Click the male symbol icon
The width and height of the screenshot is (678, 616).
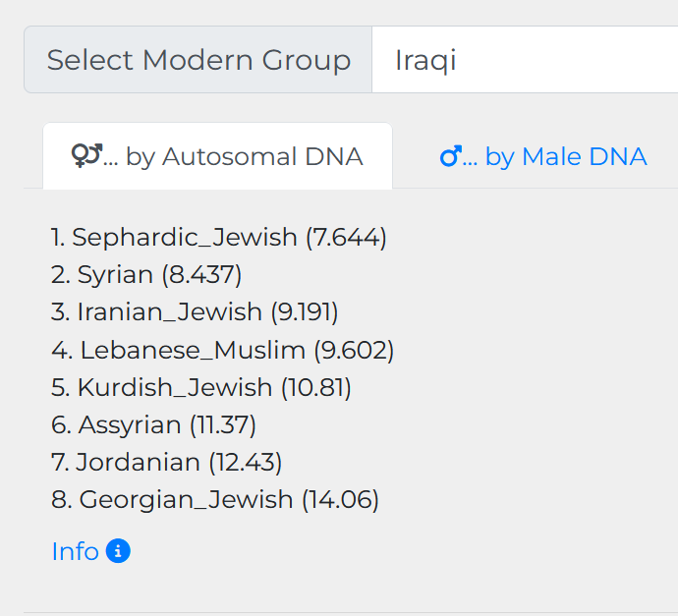(451, 156)
